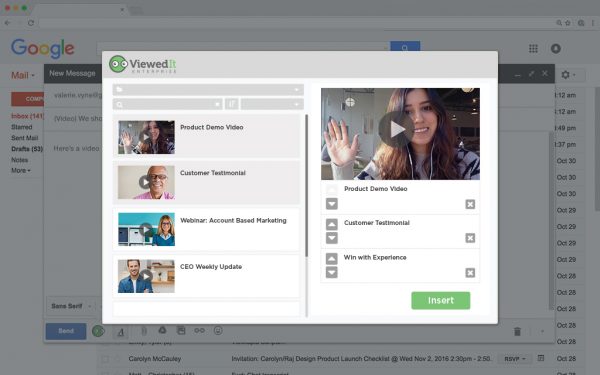Remove Win with Experience from playlist
Viewport: 600px width, 375px height.
470,272
